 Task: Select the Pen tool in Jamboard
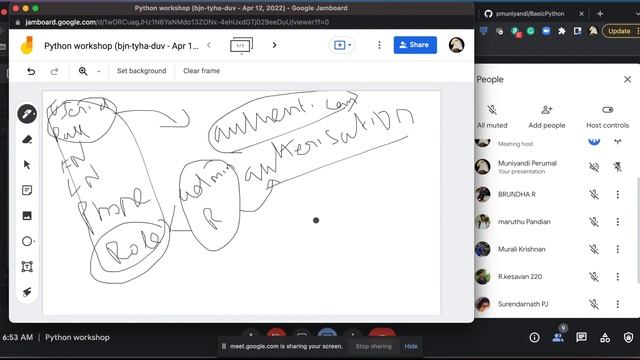(27, 114)
